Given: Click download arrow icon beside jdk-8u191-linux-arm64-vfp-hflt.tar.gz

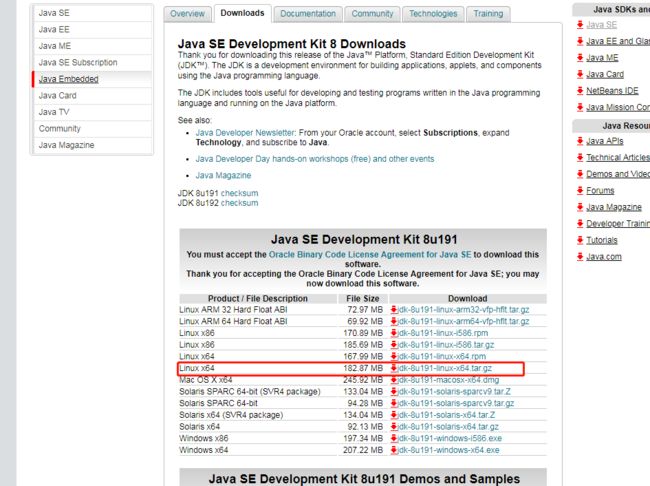Looking at the screenshot, I should (394, 321).
